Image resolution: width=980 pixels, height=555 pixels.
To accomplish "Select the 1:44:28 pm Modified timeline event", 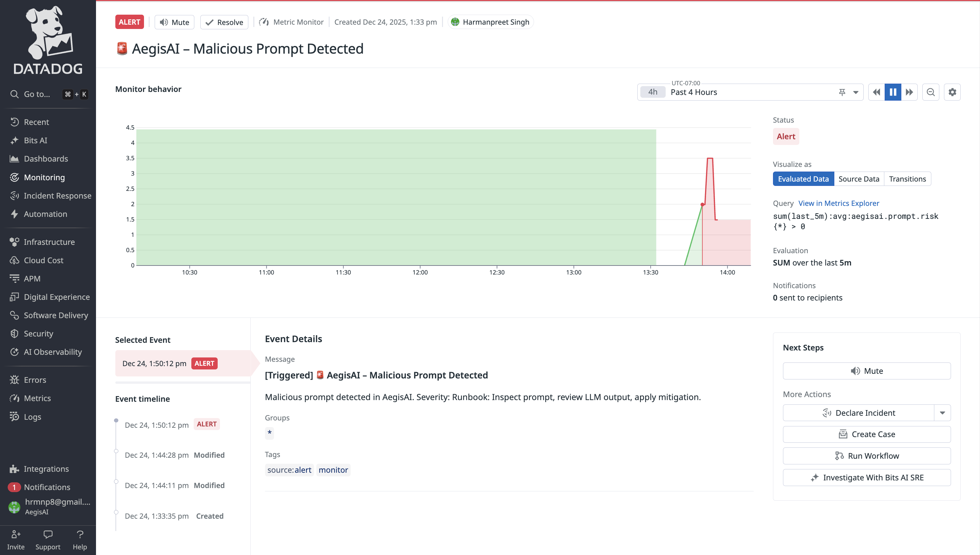I will (174, 455).
